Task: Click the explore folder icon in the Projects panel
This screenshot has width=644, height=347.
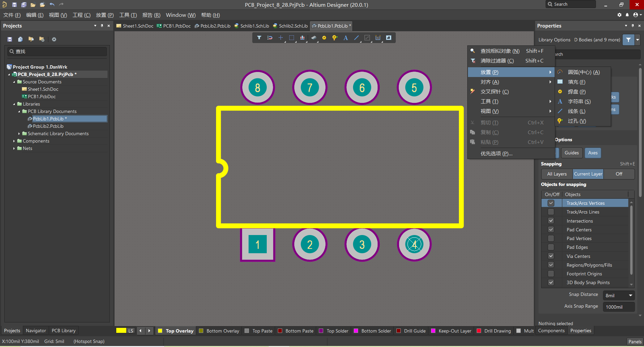Action: [x=31, y=39]
